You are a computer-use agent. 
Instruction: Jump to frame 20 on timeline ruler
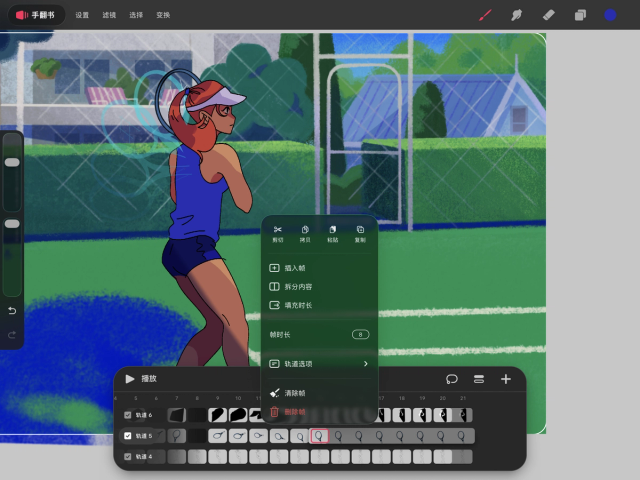pos(442,398)
